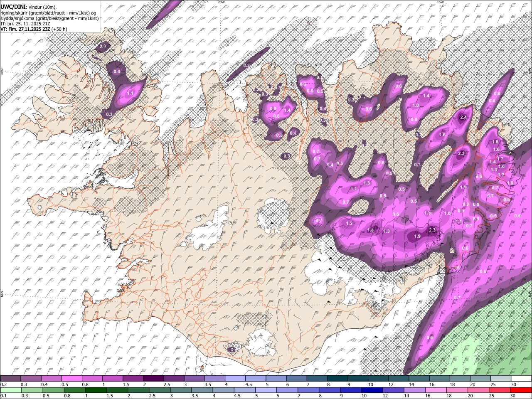
Task: Click the UWC/DINI title text
Action: pyautogui.click(x=13, y=7)
